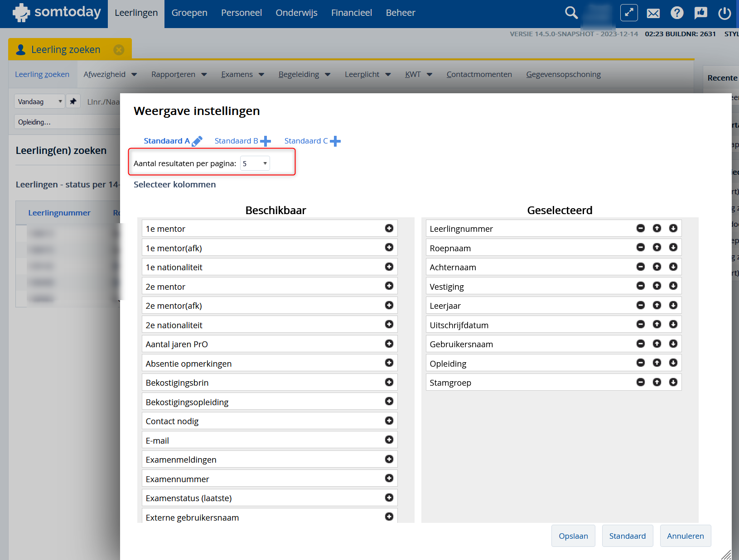Open the messages envelope icon
Screen dimensions: 739x560
point(653,13)
